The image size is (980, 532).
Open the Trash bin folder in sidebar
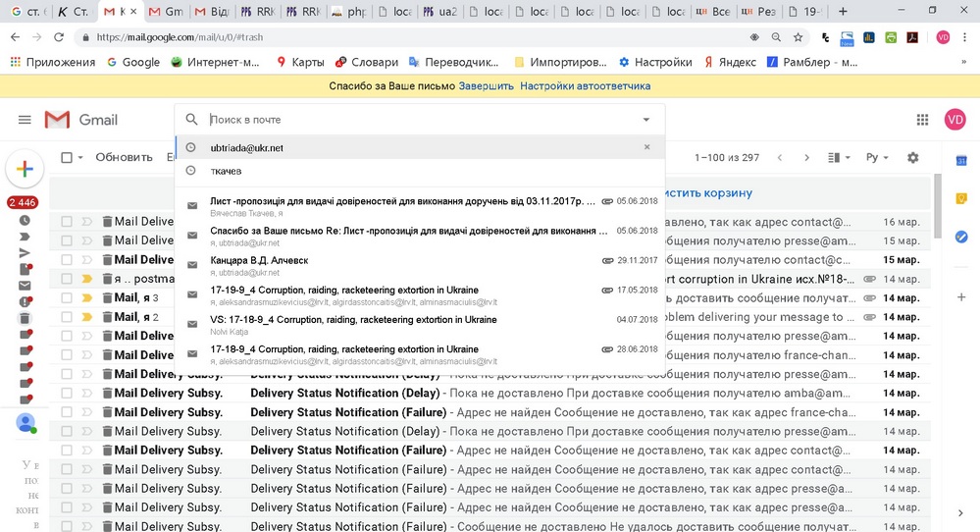coord(25,318)
